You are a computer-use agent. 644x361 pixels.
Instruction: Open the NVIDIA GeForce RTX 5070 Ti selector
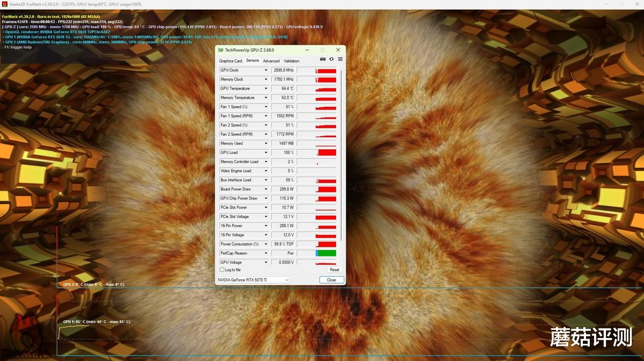point(253,280)
